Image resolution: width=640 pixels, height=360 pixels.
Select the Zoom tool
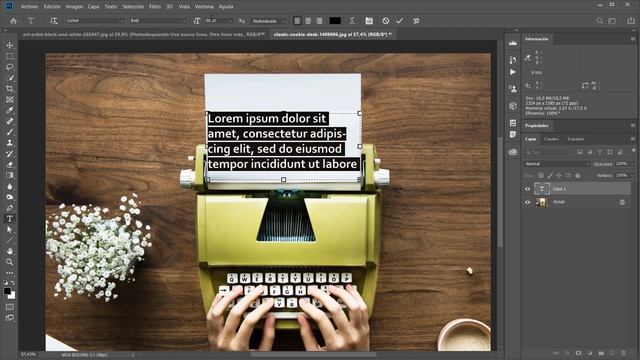(x=10, y=262)
